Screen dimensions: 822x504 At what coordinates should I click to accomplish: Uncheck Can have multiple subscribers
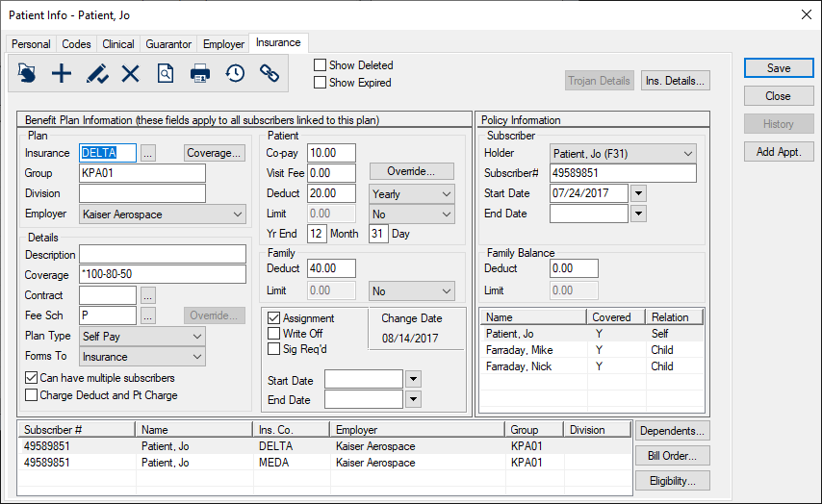coord(32,378)
